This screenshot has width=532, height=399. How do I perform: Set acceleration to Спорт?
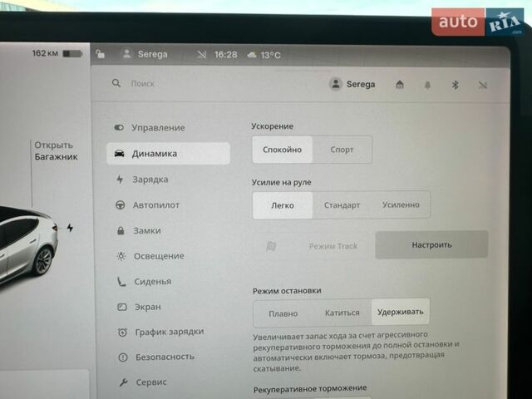342,150
